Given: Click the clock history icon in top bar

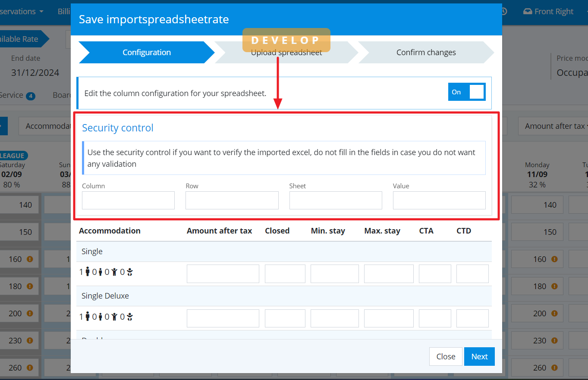Looking at the screenshot, I should (503, 12).
